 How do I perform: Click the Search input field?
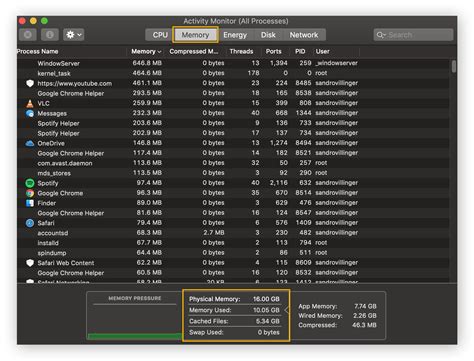[x=413, y=35]
